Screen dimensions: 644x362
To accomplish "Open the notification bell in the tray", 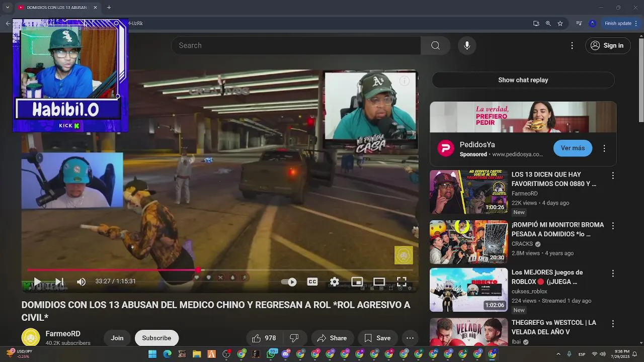I will click(x=635, y=354).
